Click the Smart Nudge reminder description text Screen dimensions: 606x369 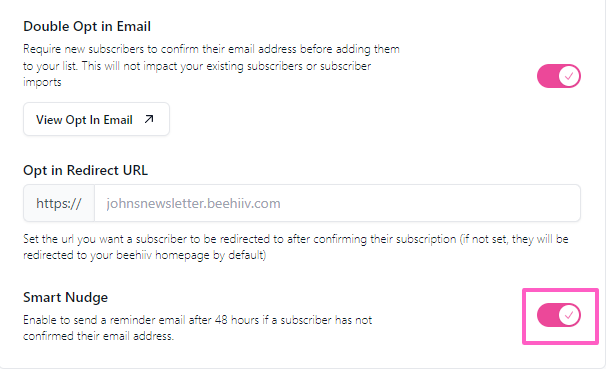click(x=197, y=328)
